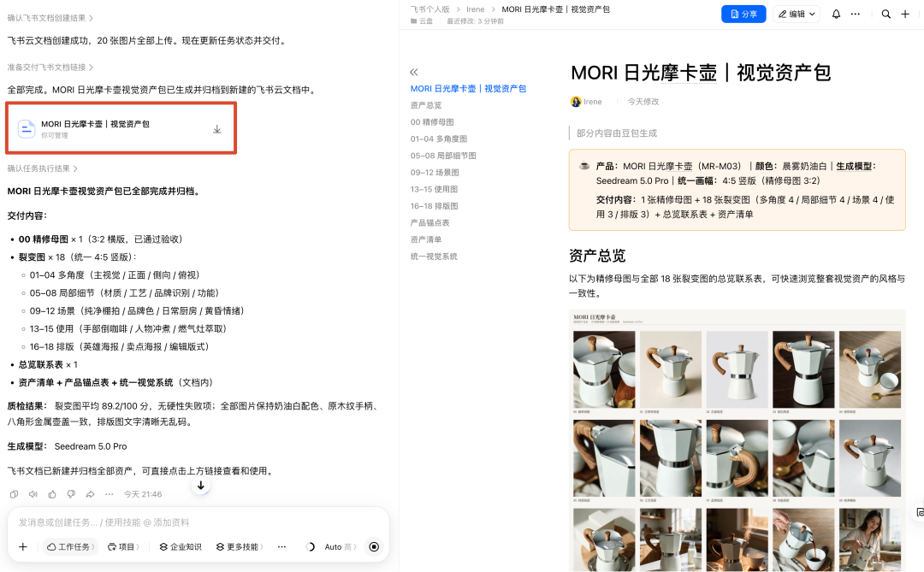Jump to 13–15 使用图 in the outline
Viewport: 924px width, 572px height.
point(434,189)
